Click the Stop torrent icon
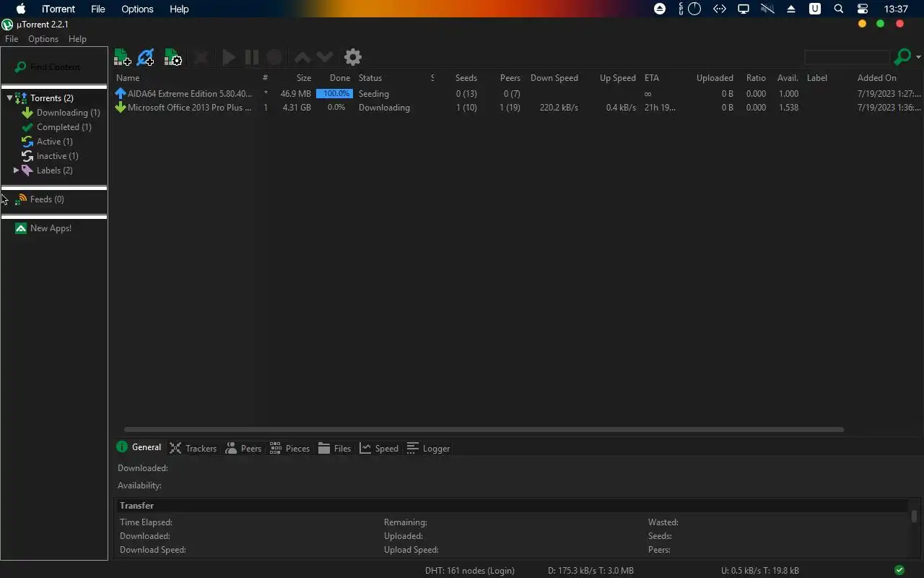This screenshot has width=924, height=578. click(x=274, y=57)
